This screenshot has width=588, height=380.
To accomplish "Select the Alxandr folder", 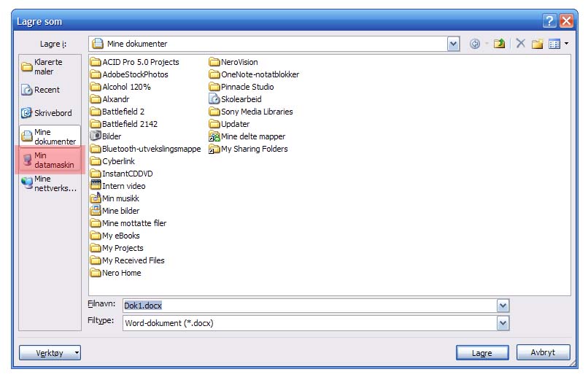I will click(110, 99).
